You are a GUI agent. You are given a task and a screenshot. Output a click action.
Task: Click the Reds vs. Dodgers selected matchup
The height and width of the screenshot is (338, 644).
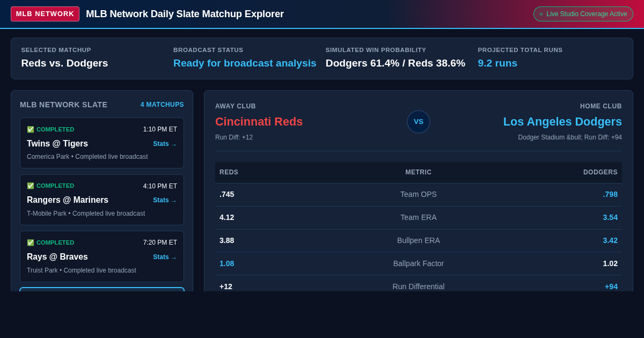(x=64, y=63)
